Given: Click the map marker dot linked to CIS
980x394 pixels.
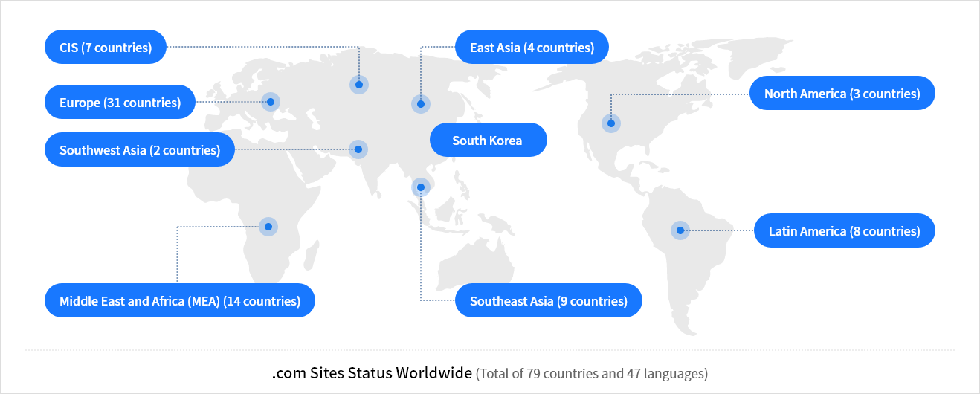Looking at the screenshot, I should tap(358, 85).
